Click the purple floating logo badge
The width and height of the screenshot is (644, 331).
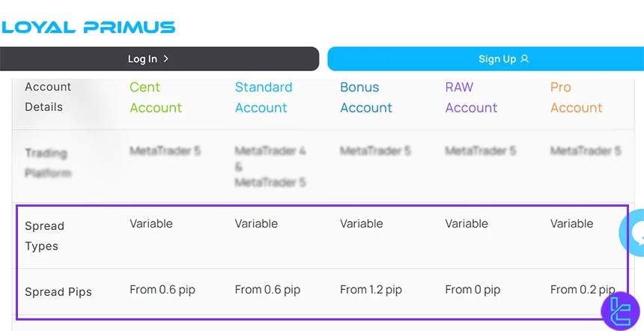622,309
